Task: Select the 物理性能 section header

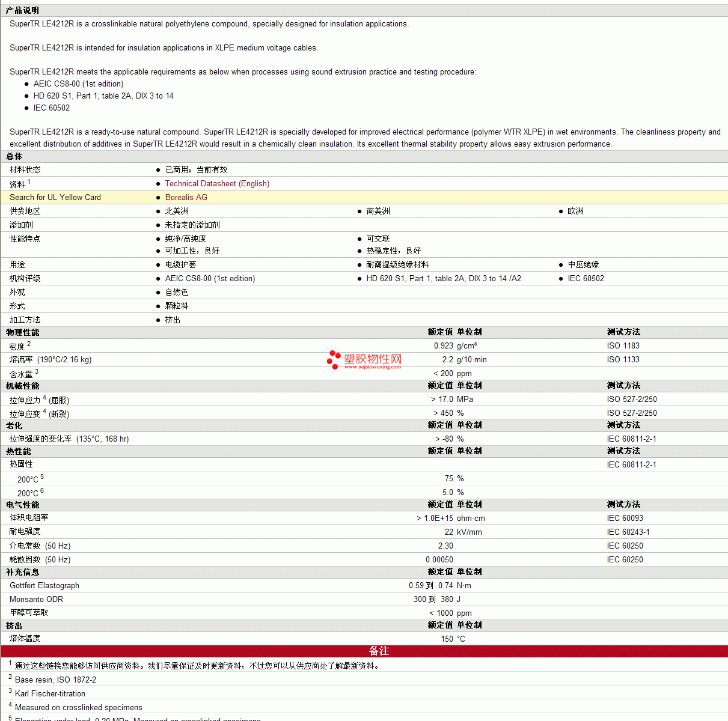Action: [23, 332]
